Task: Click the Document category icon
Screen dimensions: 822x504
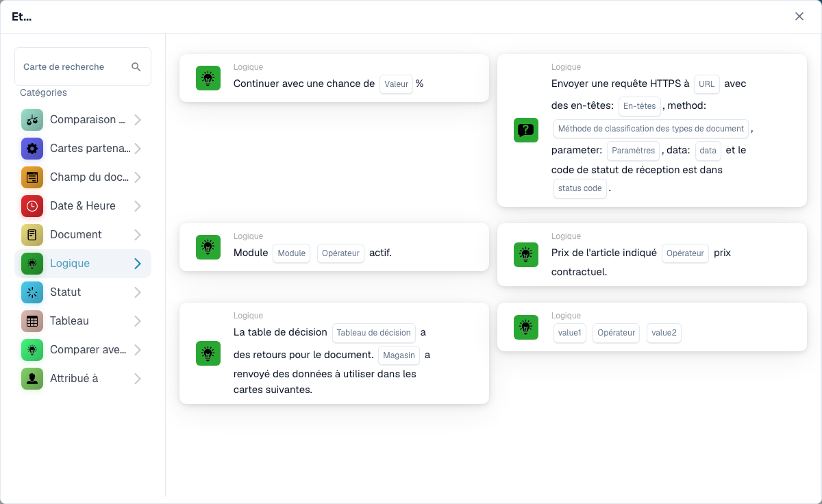Action: (32, 235)
